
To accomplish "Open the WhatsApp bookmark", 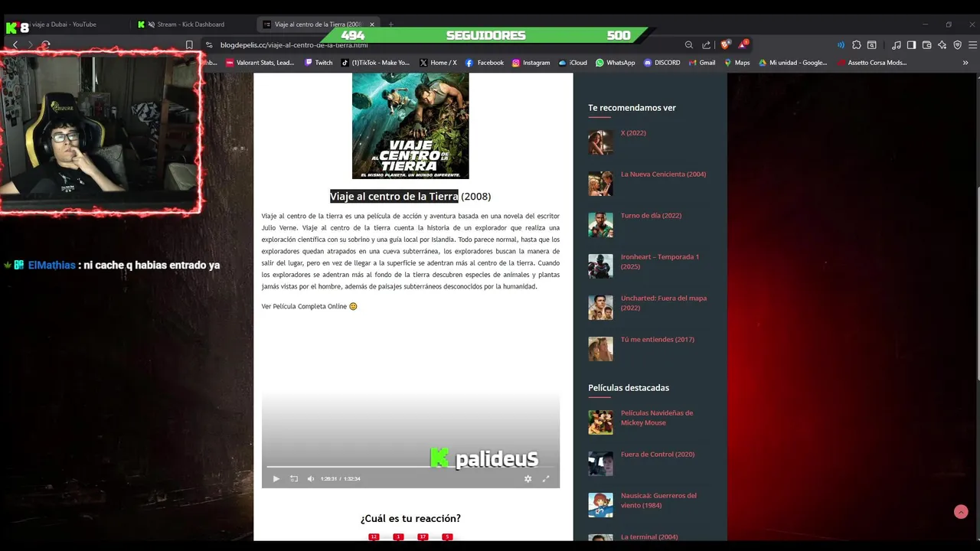I will point(615,63).
